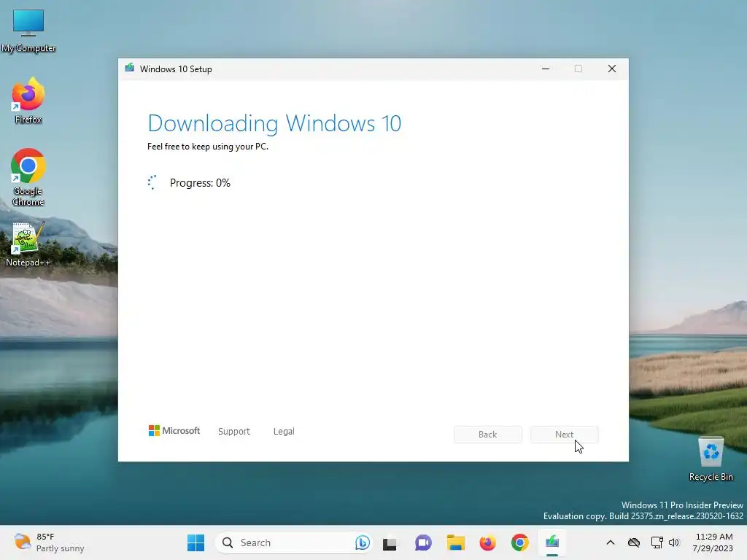The height and width of the screenshot is (560, 747).
Task: Open the Chat app in the taskbar
Action: click(422, 542)
